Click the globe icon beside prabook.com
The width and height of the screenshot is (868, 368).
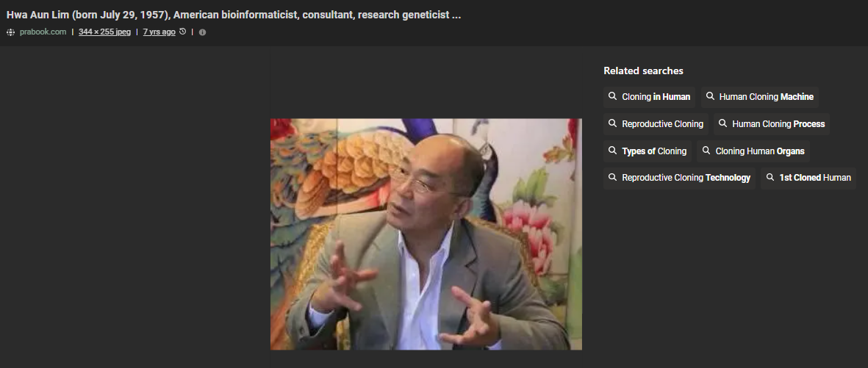coord(10,32)
